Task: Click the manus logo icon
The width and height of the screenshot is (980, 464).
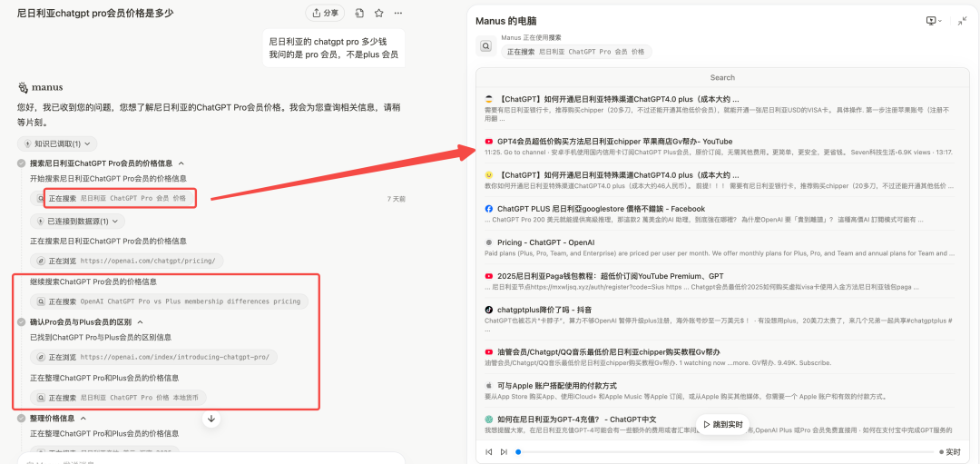Action: (x=23, y=87)
